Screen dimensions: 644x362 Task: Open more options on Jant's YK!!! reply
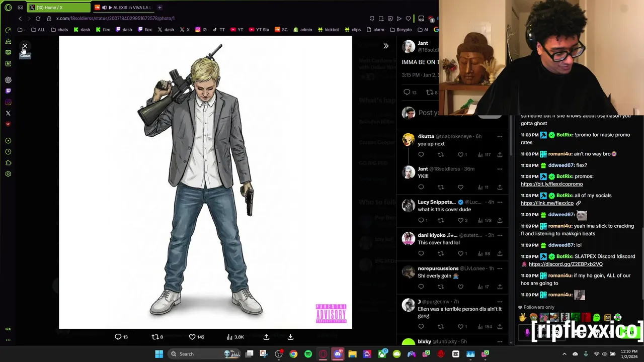[500, 169]
